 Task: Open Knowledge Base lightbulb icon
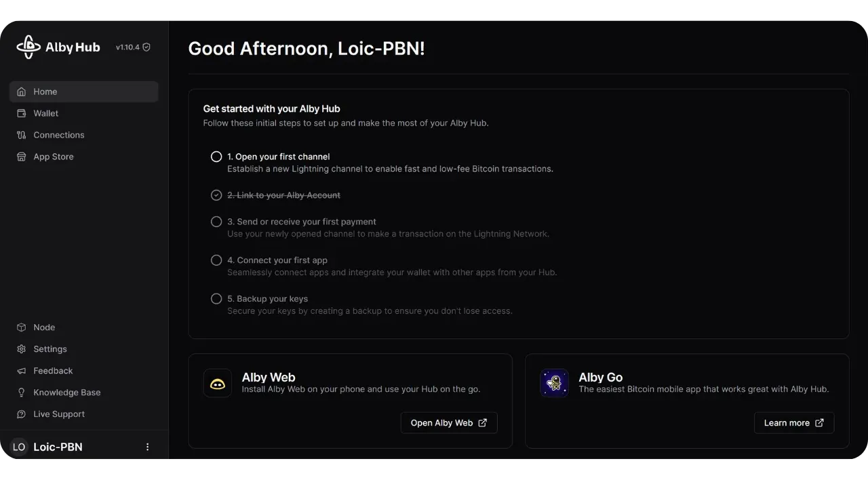21,393
